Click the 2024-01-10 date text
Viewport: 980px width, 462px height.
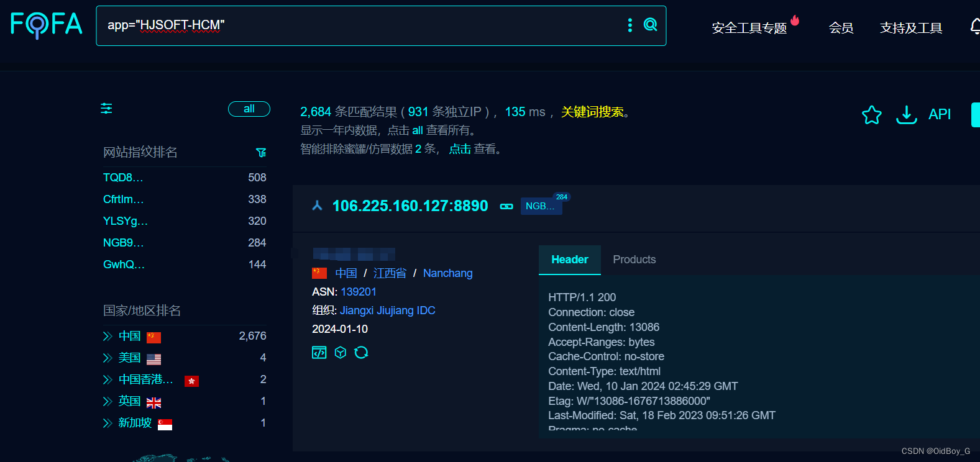click(340, 329)
